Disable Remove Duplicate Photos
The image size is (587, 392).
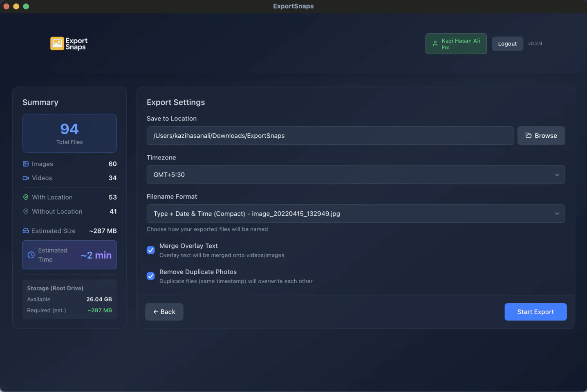(150, 276)
